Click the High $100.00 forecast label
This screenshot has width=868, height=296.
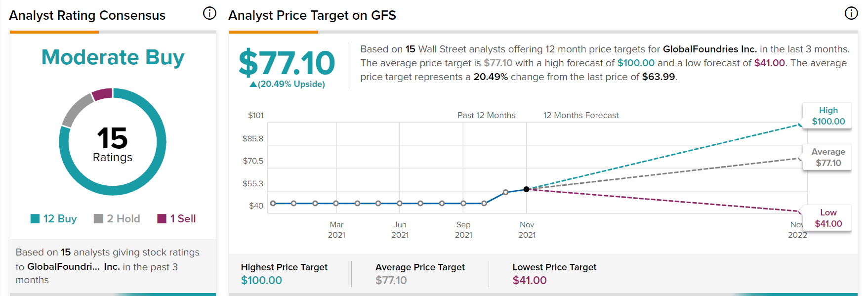pos(828,116)
